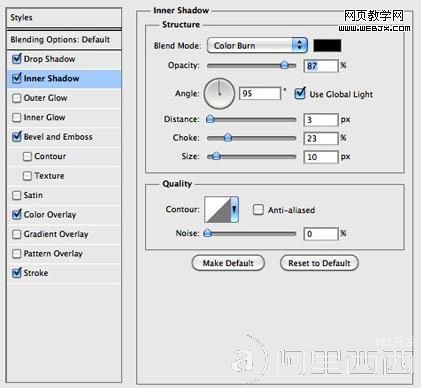Uncheck the Drop Shadow checkbox
The height and width of the screenshot is (388, 421).
point(17,59)
